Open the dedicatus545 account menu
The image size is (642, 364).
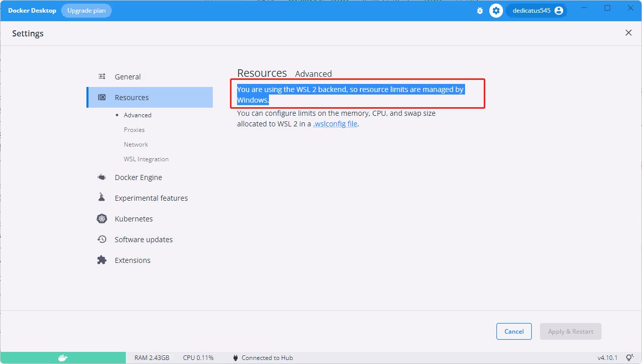pyautogui.click(x=537, y=11)
